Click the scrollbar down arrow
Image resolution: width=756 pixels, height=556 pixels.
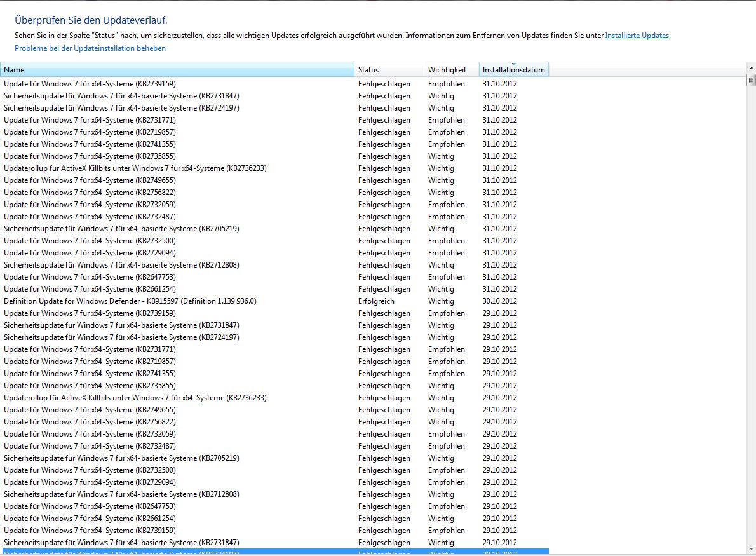pyautogui.click(x=751, y=549)
